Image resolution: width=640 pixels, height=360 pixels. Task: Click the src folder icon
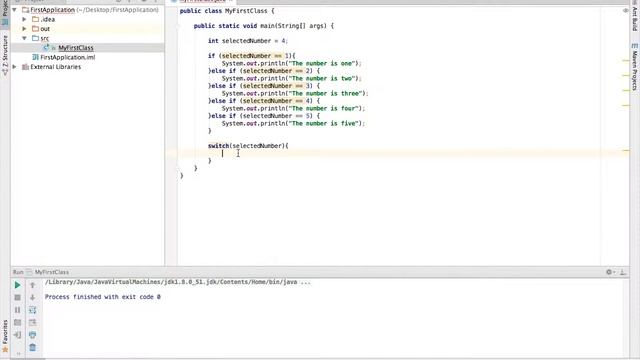(36, 38)
